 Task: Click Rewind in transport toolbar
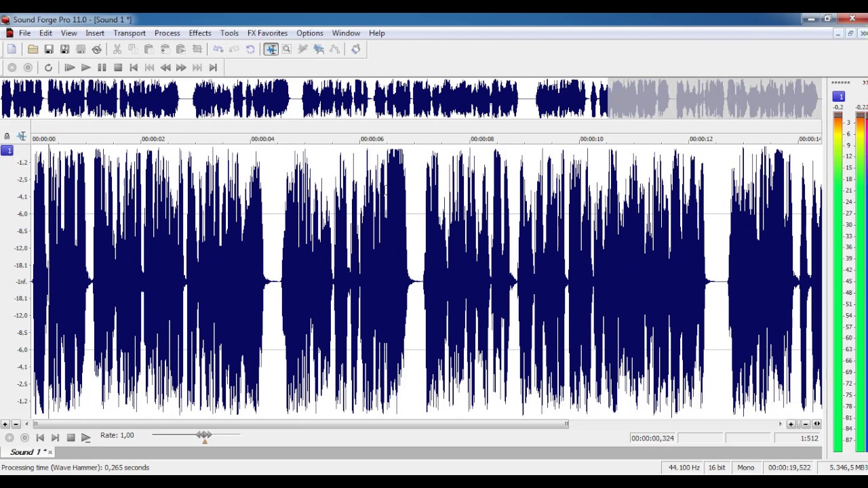tap(165, 68)
